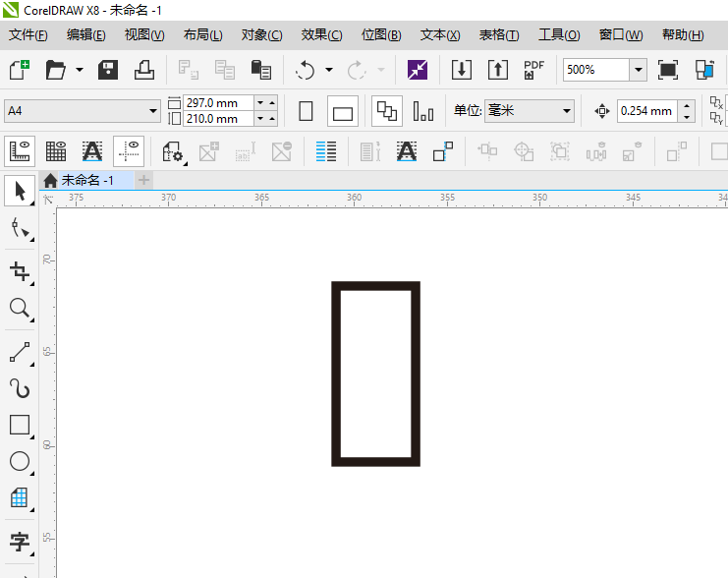Expand the A4 page size dropdown

click(x=153, y=112)
